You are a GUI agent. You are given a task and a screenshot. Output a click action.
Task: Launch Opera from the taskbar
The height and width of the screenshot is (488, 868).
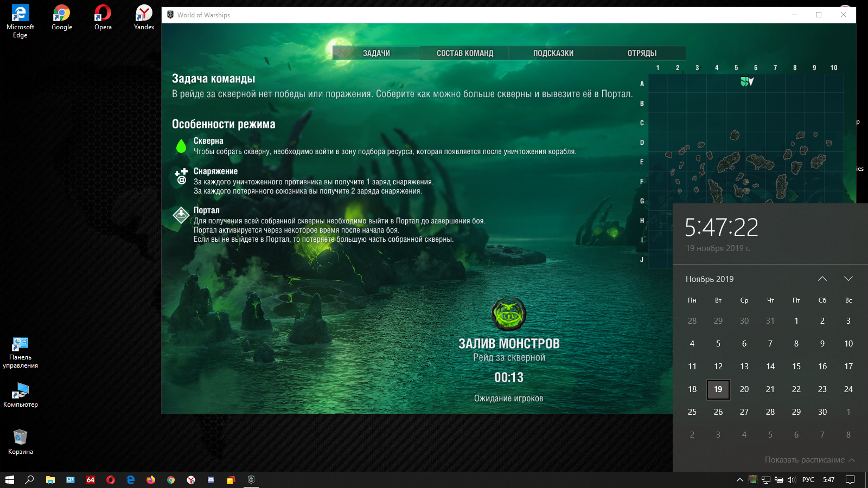tap(111, 480)
